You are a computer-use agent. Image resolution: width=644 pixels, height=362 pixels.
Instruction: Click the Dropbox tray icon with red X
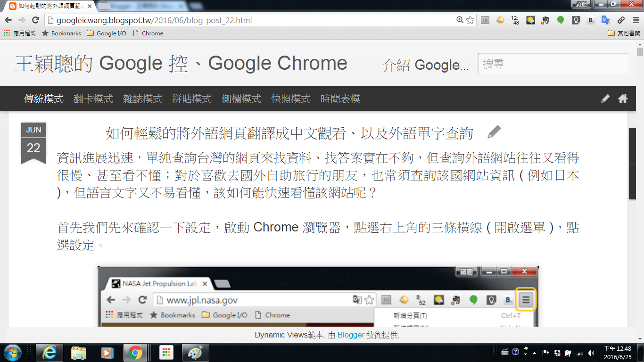tap(557, 353)
